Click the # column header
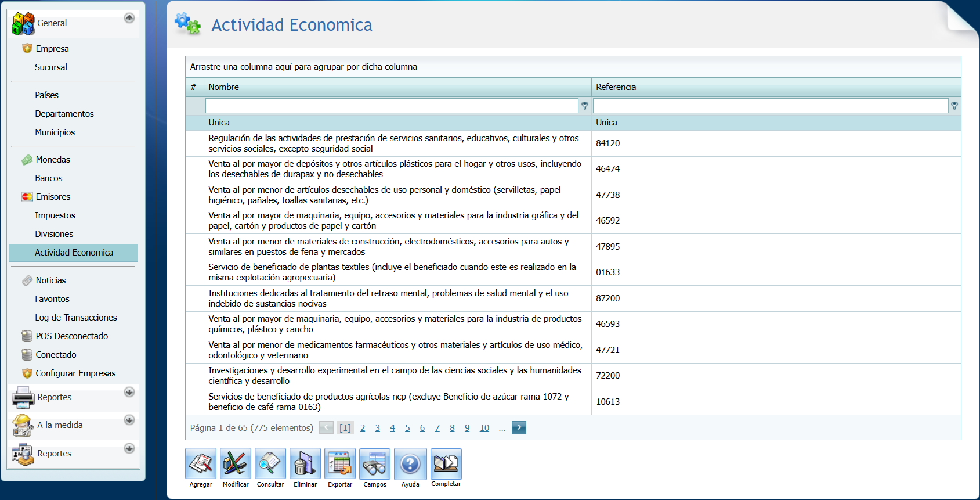The width and height of the screenshot is (980, 500). click(x=194, y=87)
